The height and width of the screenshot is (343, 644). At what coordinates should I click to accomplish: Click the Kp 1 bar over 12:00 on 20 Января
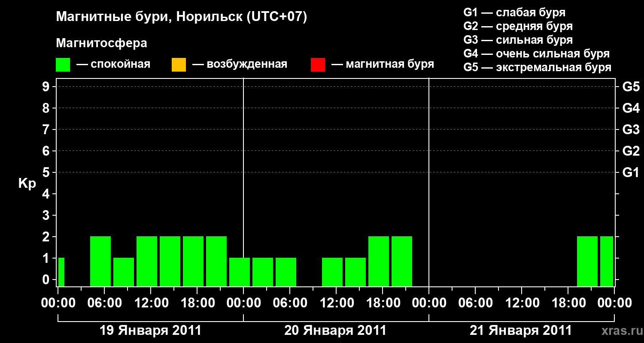[x=332, y=272]
